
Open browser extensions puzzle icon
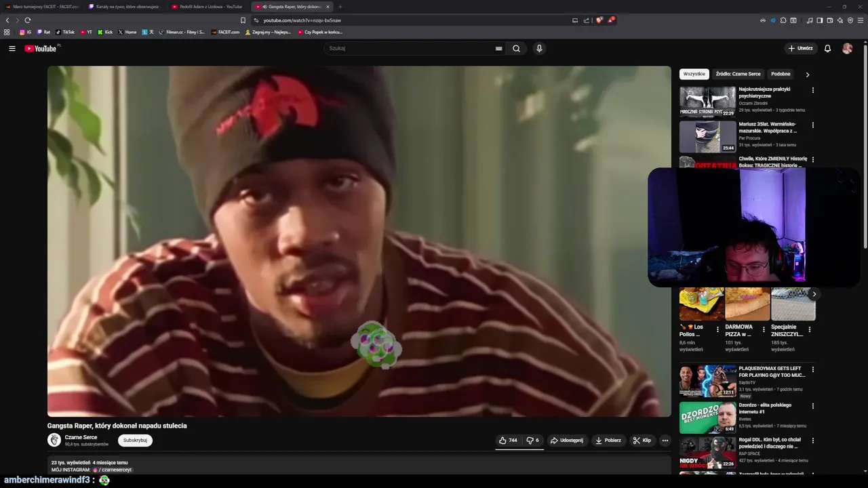tap(783, 20)
